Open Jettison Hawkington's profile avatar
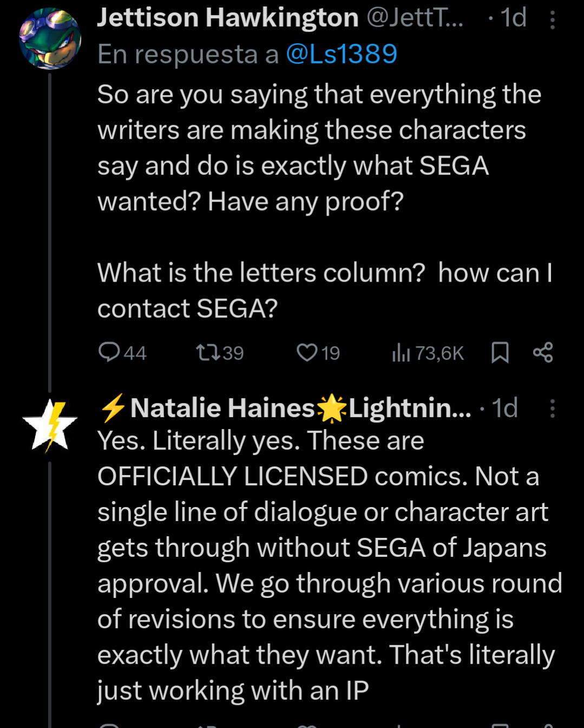This screenshot has width=584, height=728. 50,38
